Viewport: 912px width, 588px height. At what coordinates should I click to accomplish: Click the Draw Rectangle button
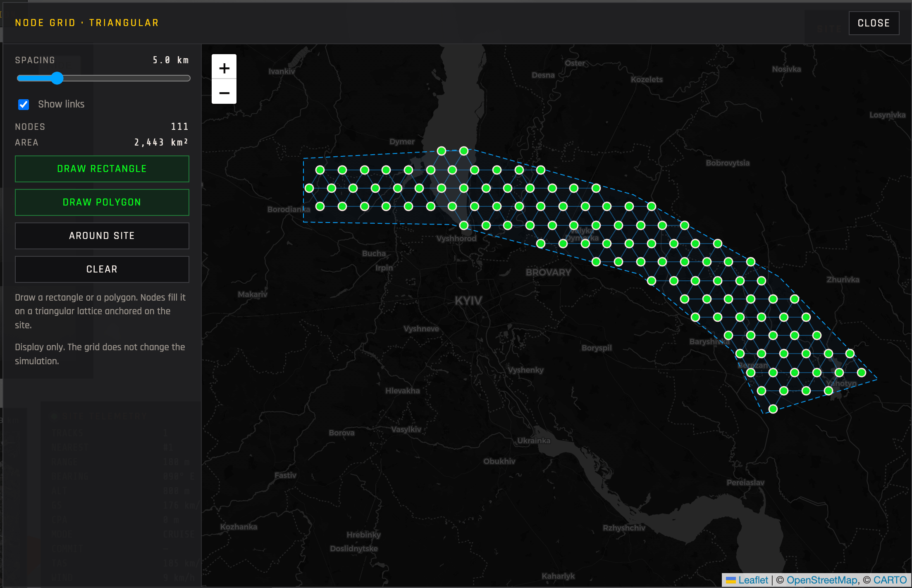point(102,169)
